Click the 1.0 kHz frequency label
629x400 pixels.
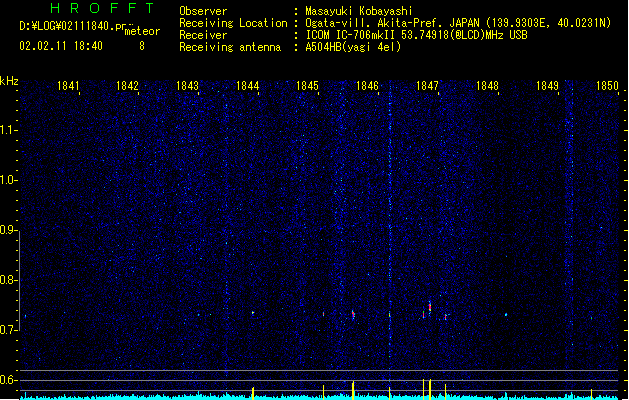point(8,180)
